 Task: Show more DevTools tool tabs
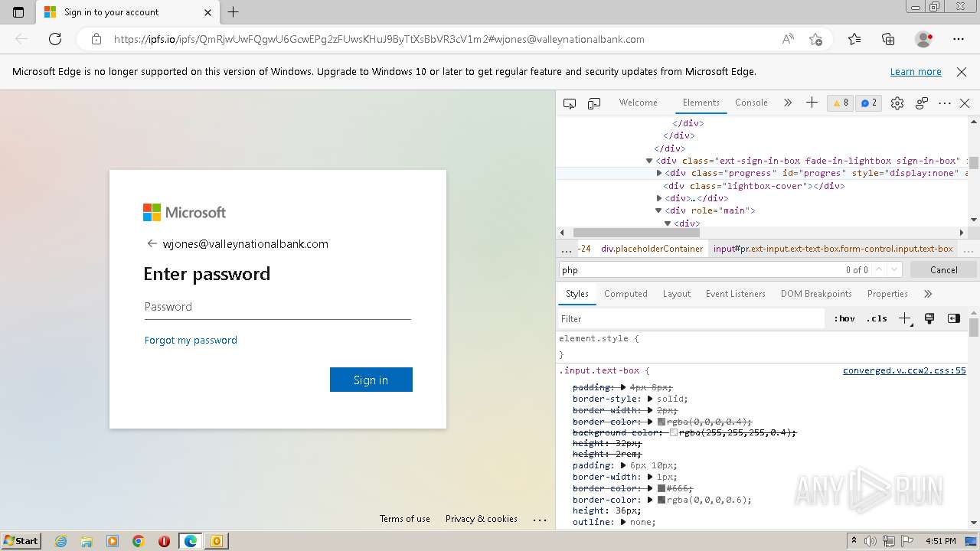point(787,103)
